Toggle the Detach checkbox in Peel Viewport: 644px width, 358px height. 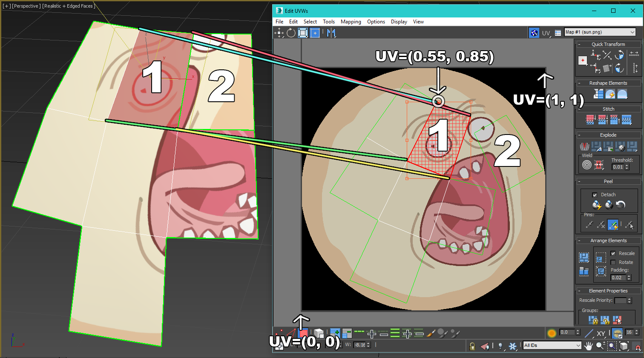(x=595, y=195)
